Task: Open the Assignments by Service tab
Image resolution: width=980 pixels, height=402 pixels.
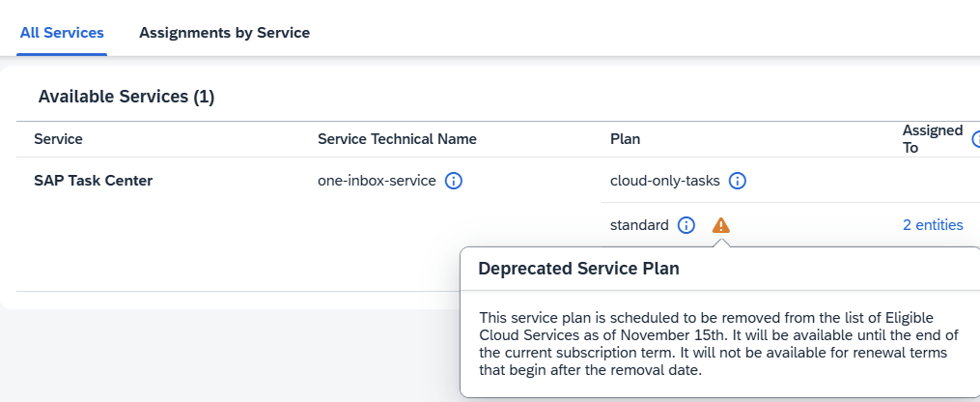Action: tap(224, 33)
